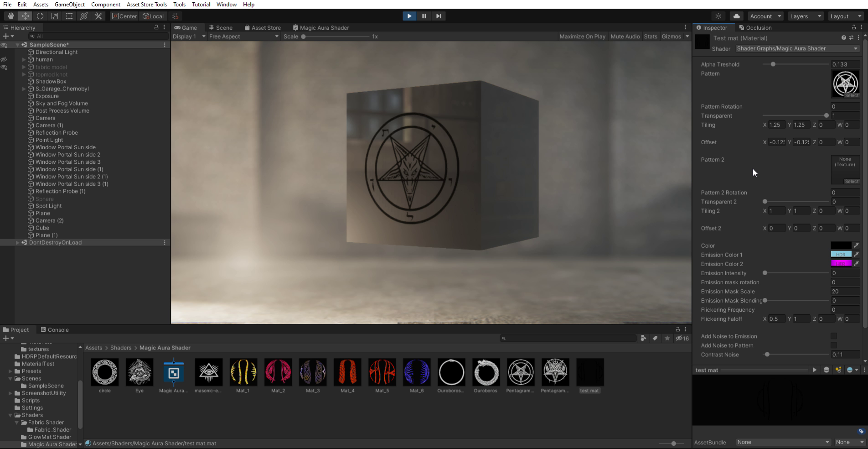The image size is (868, 449).
Task: Open the Account dropdown
Action: pyautogui.click(x=765, y=16)
